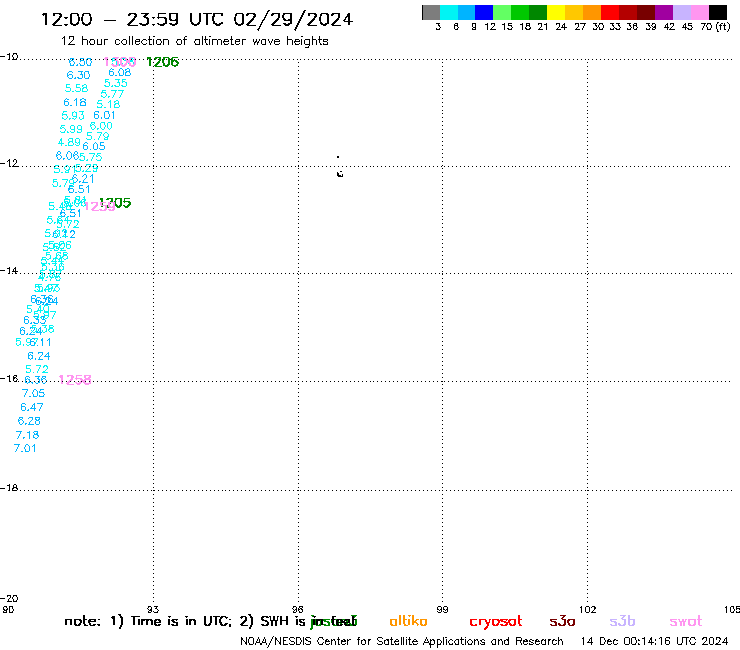This screenshot has height=650, width=740.
Task: Select the 's3b' satellite legend label
Action: pos(622,621)
